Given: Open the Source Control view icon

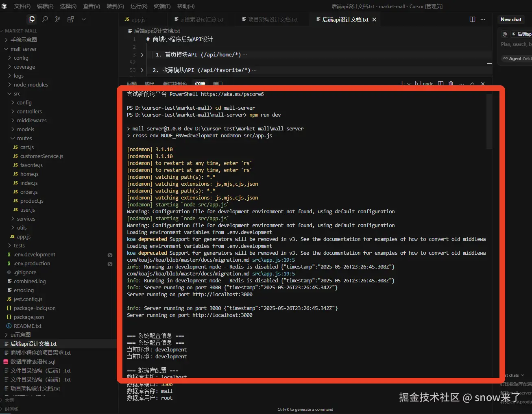Looking at the screenshot, I should coord(58,19).
